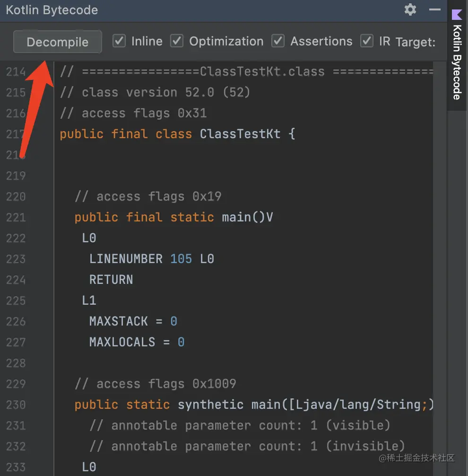
Task: Click line number 221 in gutter
Action: 16,217
